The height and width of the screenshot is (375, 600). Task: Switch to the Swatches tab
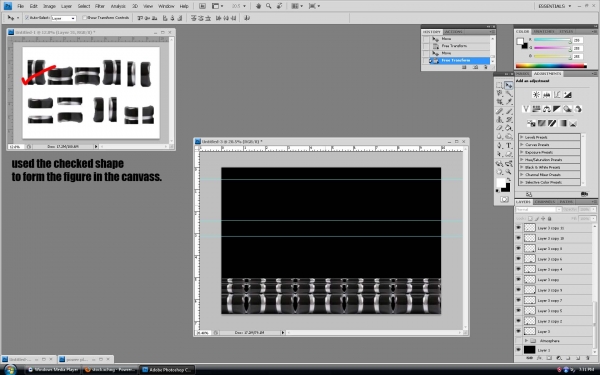point(544,31)
